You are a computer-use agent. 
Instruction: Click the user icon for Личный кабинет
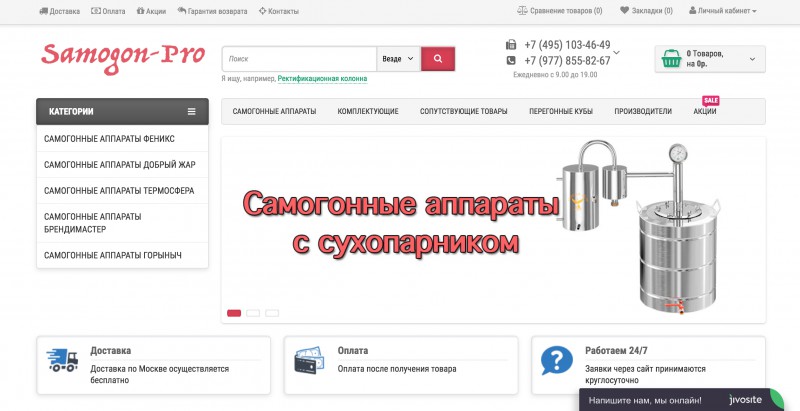pyautogui.click(x=692, y=10)
